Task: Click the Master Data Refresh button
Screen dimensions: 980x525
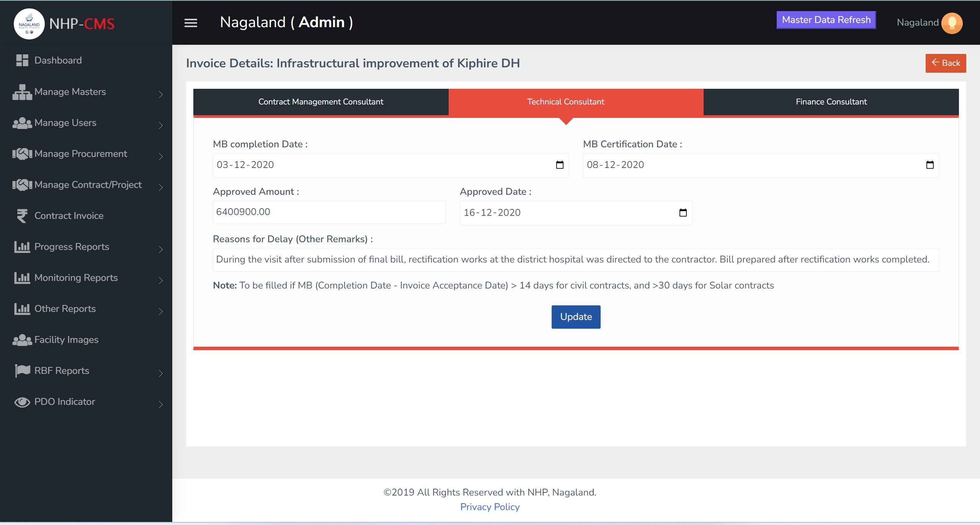Action: [826, 20]
